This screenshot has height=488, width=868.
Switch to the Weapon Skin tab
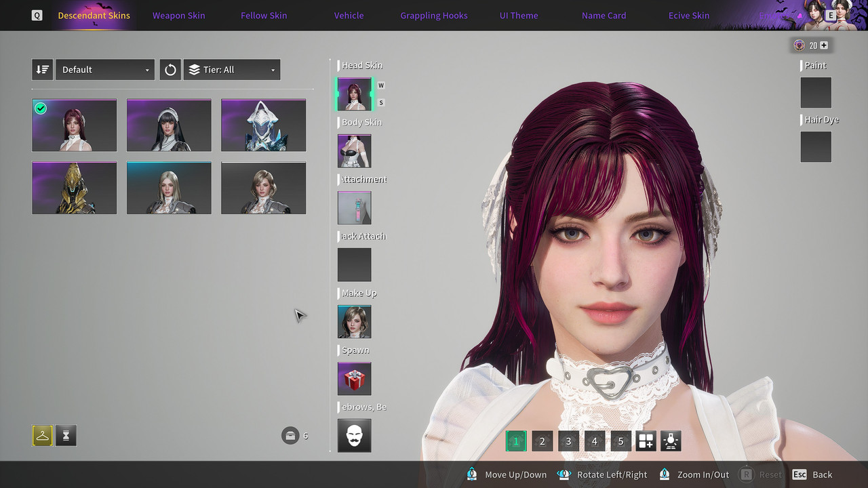(x=178, y=15)
